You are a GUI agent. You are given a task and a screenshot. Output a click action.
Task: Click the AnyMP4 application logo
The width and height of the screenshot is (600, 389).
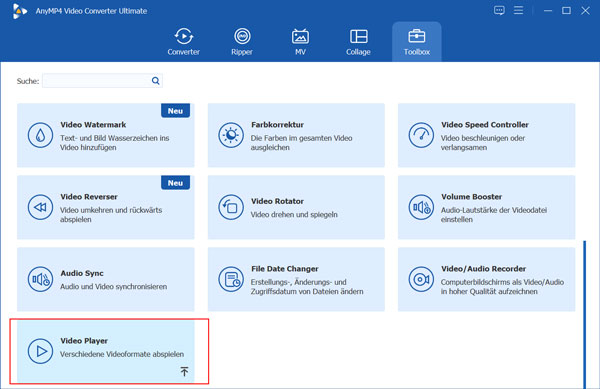[x=19, y=11]
